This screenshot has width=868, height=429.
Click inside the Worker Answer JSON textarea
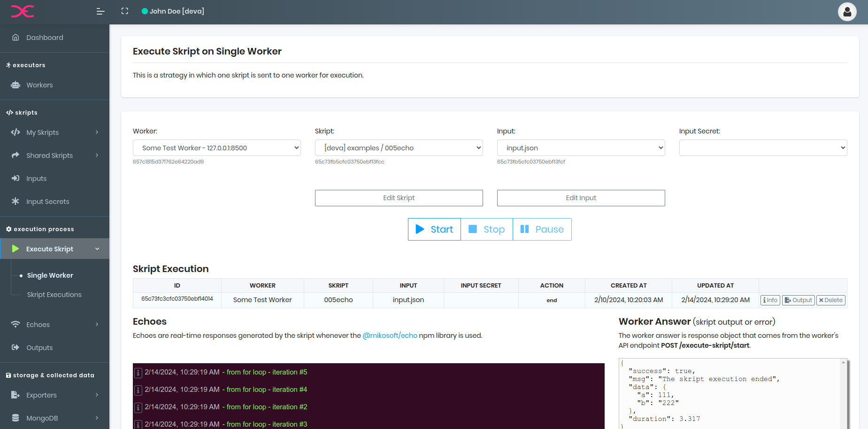point(730,394)
